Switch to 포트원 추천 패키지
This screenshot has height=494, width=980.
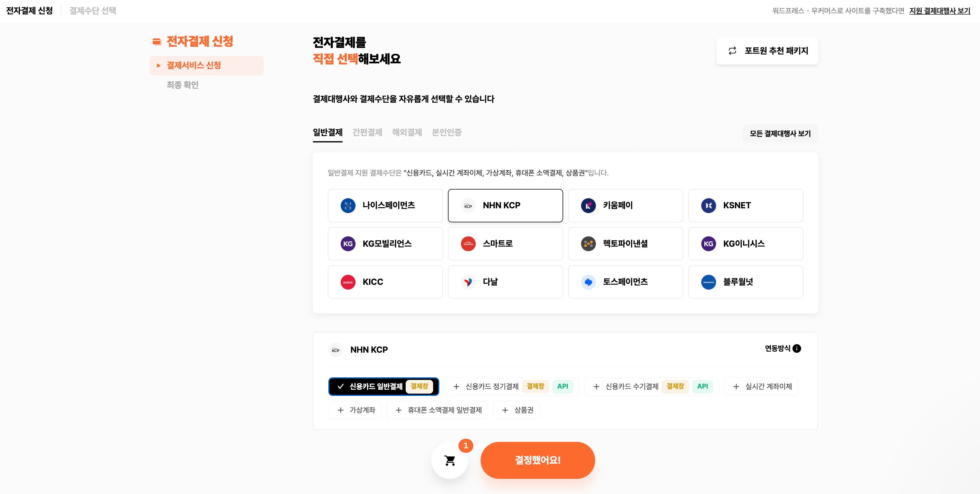(x=767, y=51)
